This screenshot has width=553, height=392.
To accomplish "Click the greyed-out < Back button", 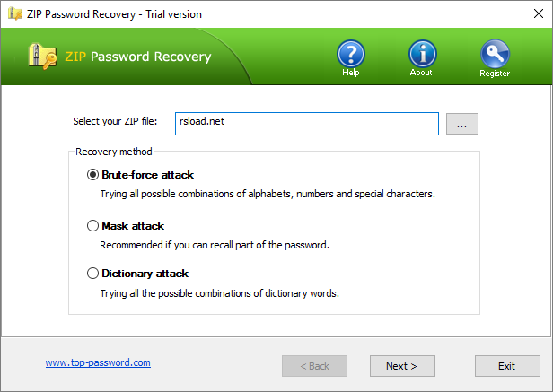I will click(x=314, y=366).
